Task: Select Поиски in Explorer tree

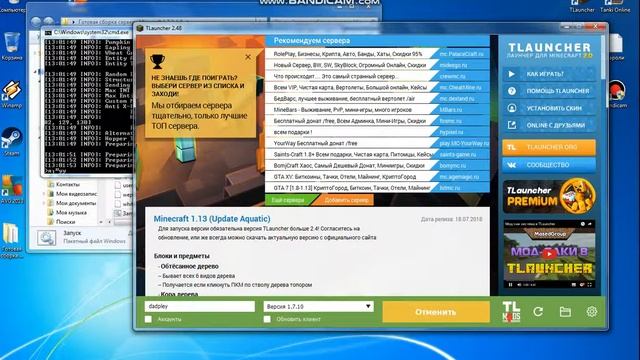Action: pos(65,222)
